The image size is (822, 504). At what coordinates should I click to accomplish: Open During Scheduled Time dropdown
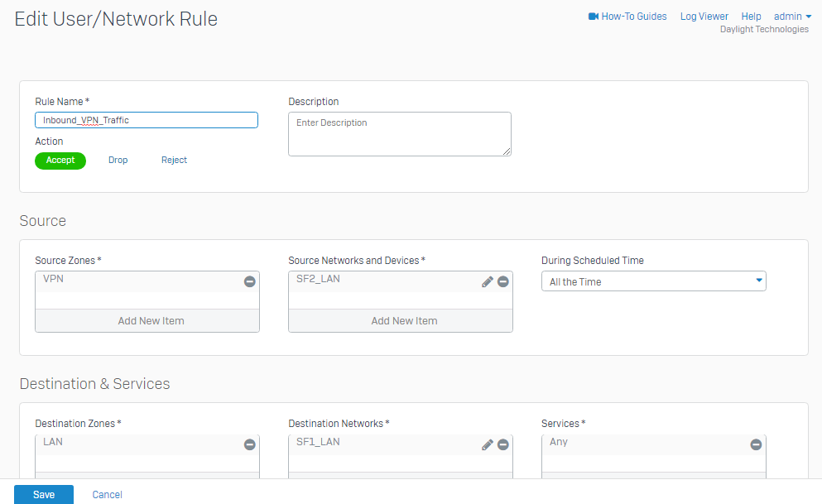coord(654,281)
